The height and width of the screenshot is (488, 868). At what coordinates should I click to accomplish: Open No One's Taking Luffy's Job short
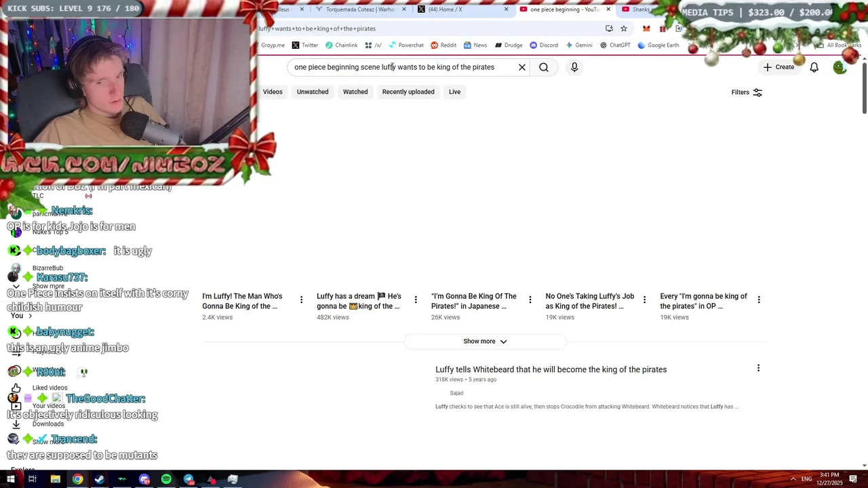[x=590, y=301]
